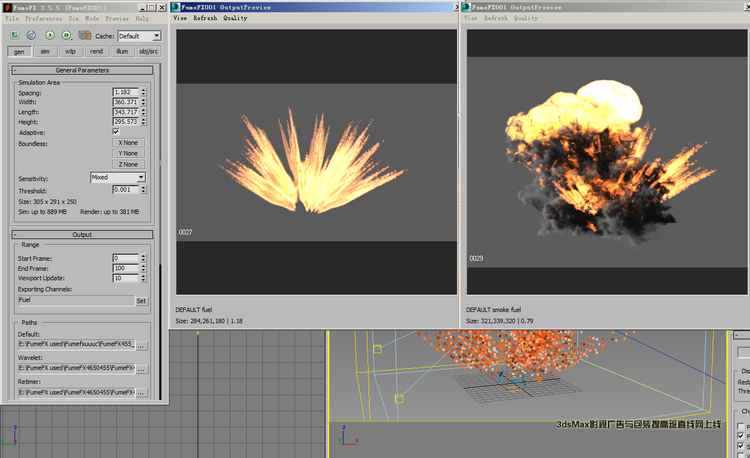Switch to the sim tab
Viewport: 750px width, 458px height.
click(x=45, y=52)
